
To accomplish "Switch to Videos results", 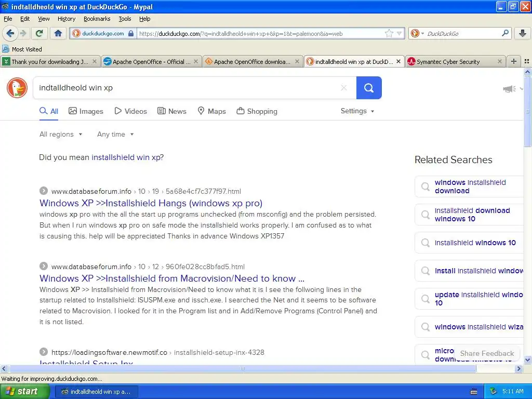I will click(130, 111).
